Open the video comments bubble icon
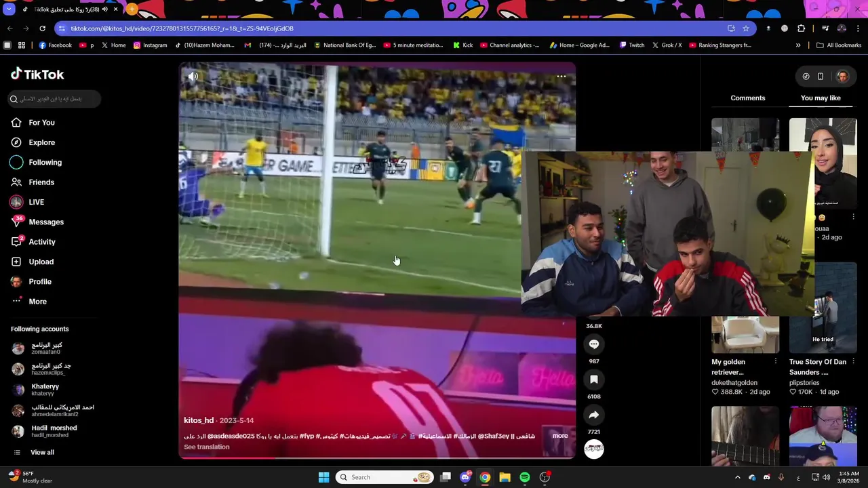 pos(594,344)
